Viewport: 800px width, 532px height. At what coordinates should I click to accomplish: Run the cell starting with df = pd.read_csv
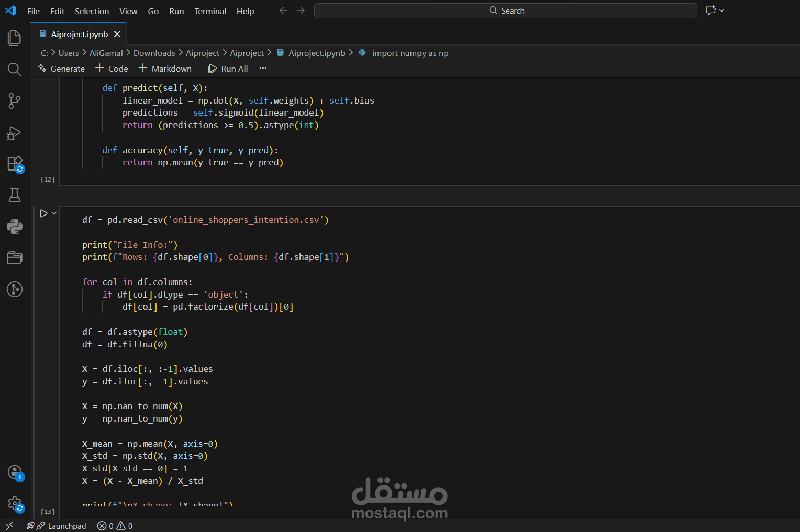43,213
